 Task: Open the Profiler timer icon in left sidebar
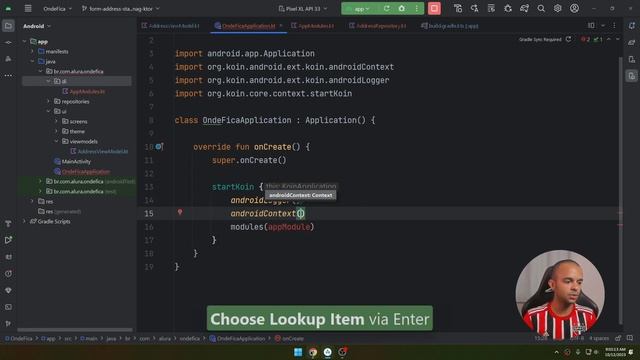click(8, 273)
